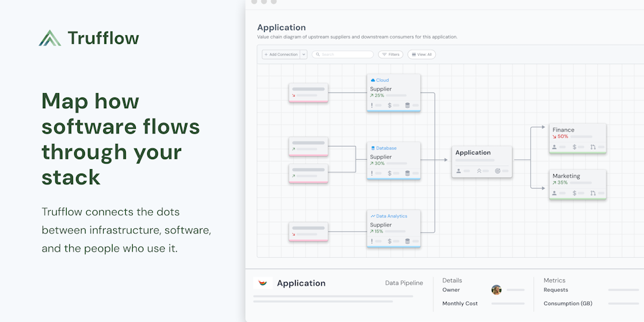This screenshot has height=322, width=644.
Task: Click target icon on central Application node
Action: [x=497, y=170]
